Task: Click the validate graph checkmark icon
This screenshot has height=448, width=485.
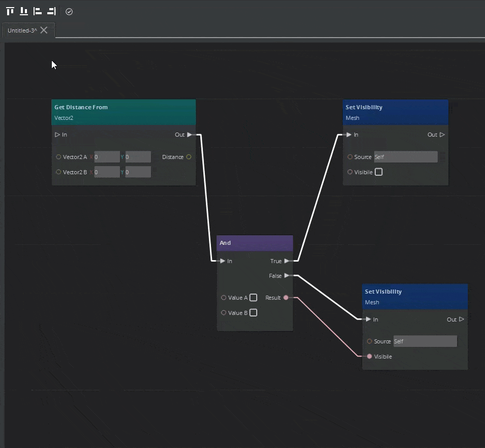Action: click(69, 11)
